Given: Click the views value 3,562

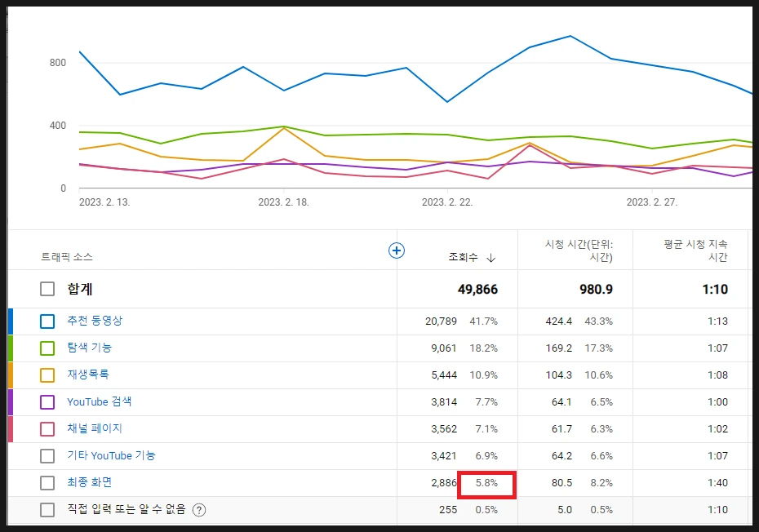Looking at the screenshot, I should point(444,429).
